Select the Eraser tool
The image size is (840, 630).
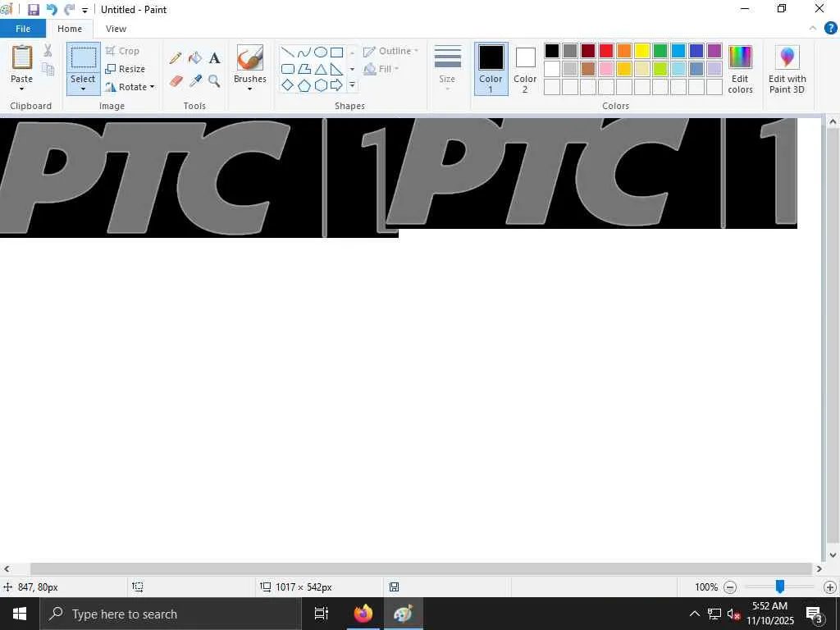(176, 81)
